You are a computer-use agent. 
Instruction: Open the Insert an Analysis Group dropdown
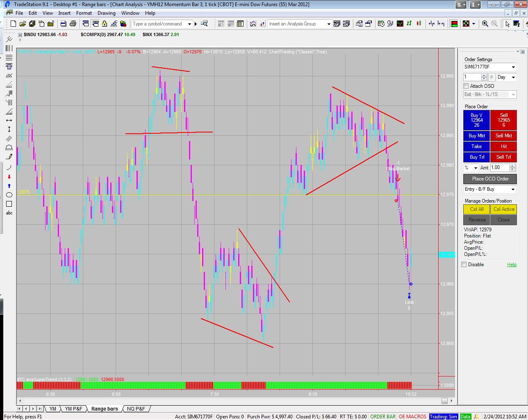tap(328, 24)
